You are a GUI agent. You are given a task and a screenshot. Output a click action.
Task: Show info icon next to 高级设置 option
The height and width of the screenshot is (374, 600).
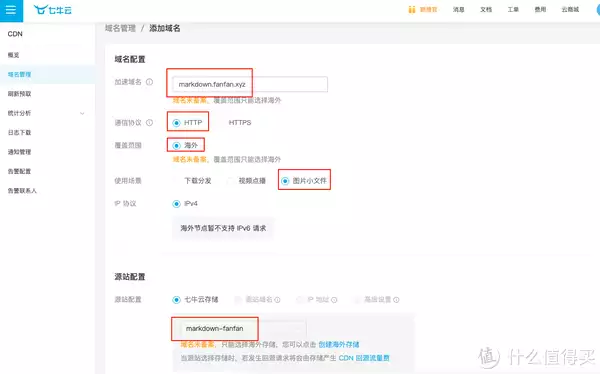[x=396, y=300]
